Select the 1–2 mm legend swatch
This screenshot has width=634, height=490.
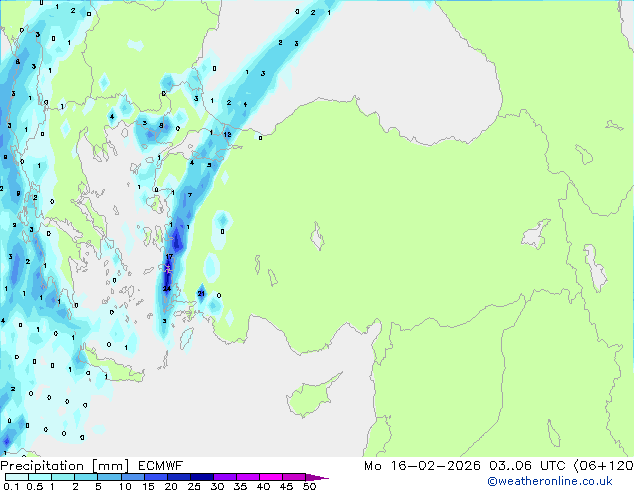click(x=63, y=477)
